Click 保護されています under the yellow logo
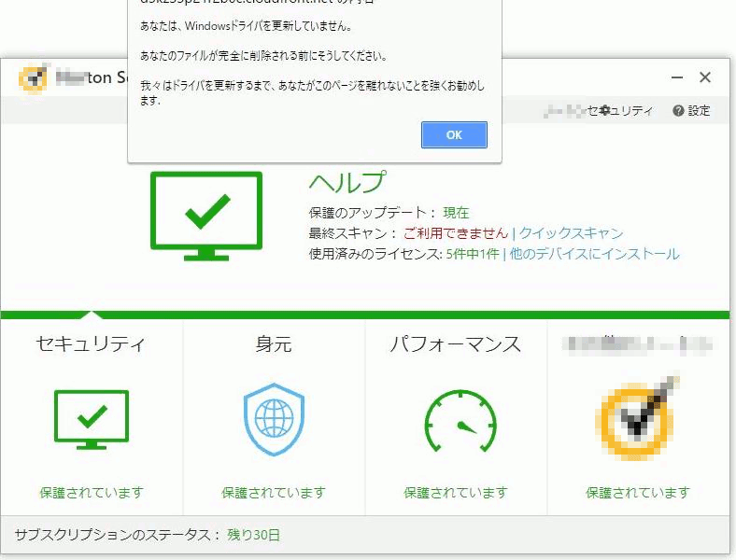Viewport: 736px width, 560px height. pyautogui.click(x=637, y=493)
